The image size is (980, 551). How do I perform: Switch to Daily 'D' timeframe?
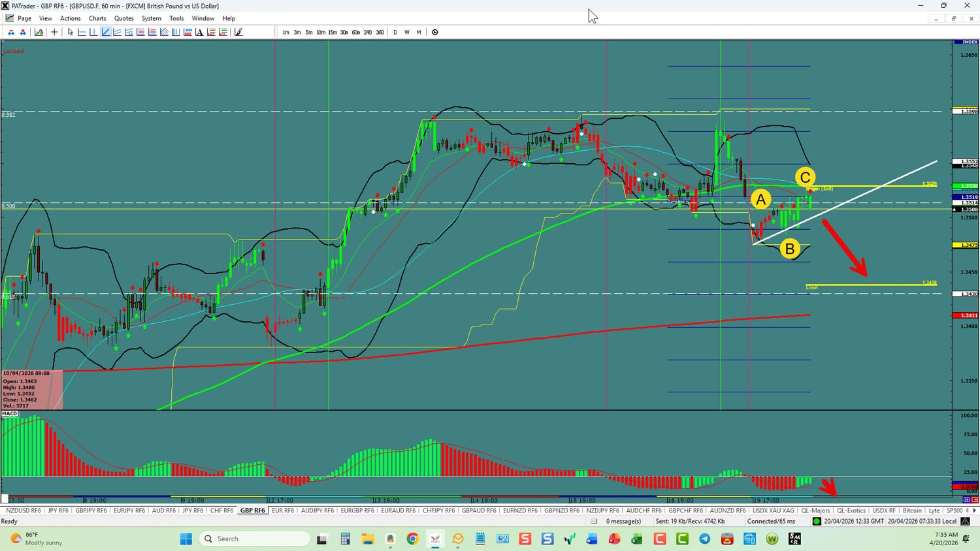[395, 32]
